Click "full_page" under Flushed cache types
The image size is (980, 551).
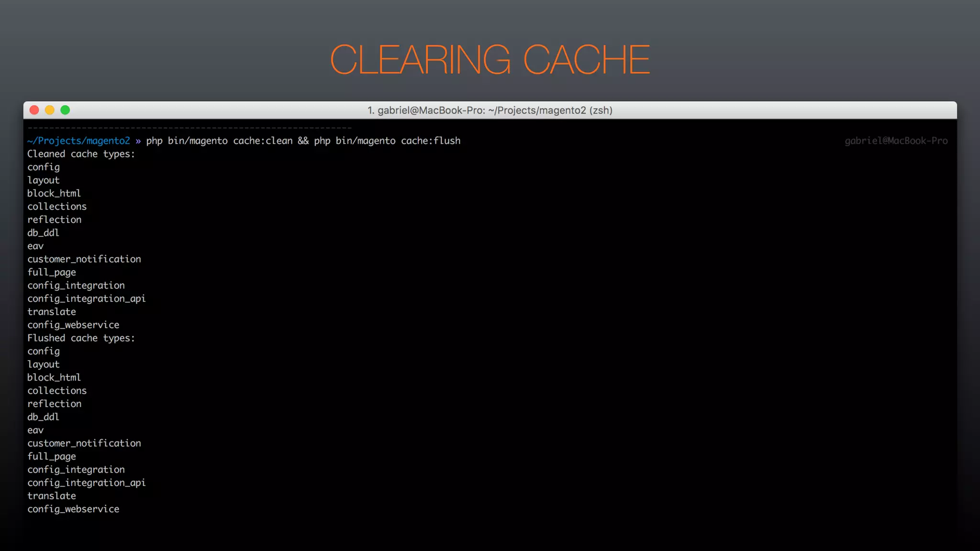52,457
